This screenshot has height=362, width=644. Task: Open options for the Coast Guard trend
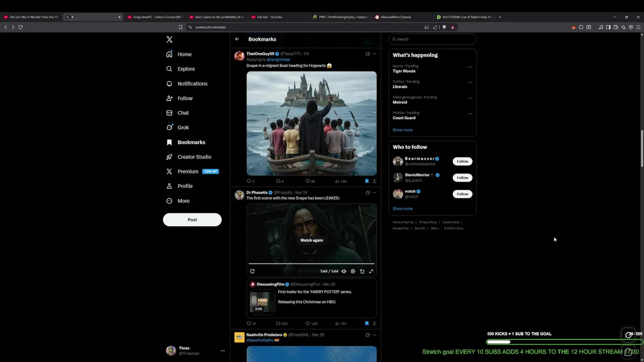[x=470, y=114]
